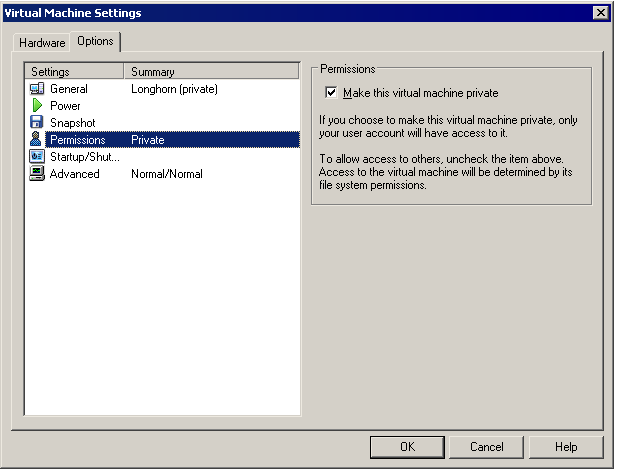Close the Virtual Machine Settings window
The width and height of the screenshot is (618, 471).
[x=600, y=13]
